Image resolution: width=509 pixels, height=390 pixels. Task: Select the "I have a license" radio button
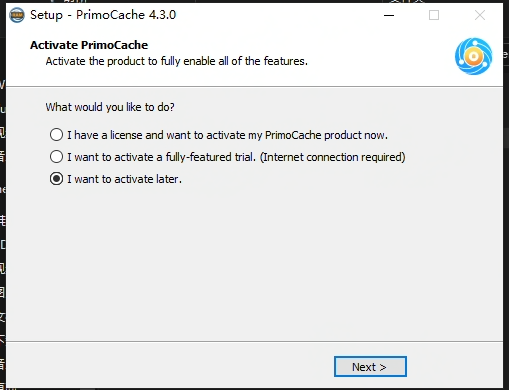[56, 135]
